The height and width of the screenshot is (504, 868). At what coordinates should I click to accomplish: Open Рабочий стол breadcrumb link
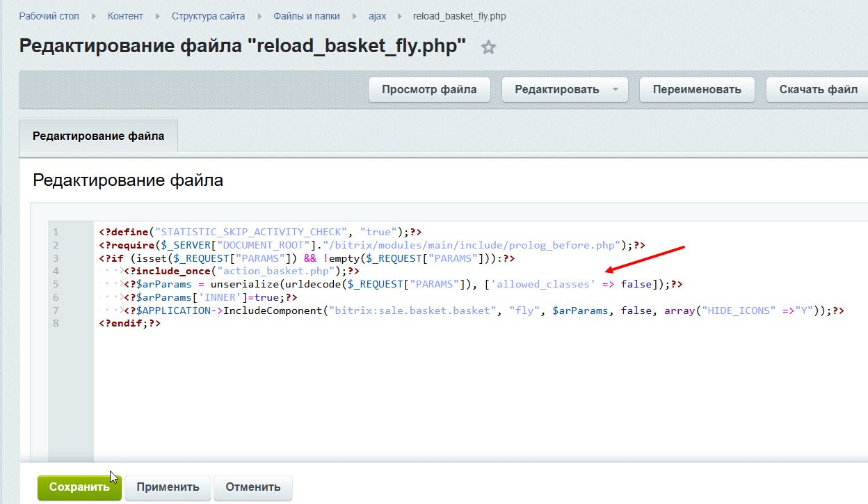47,16
